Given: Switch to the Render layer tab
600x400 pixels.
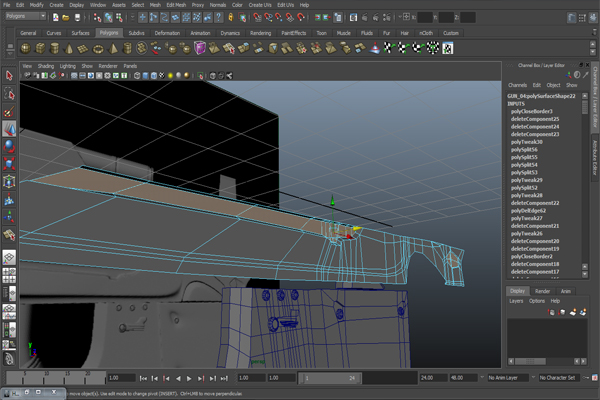Looking at the screenshot, I should [542, 291].
